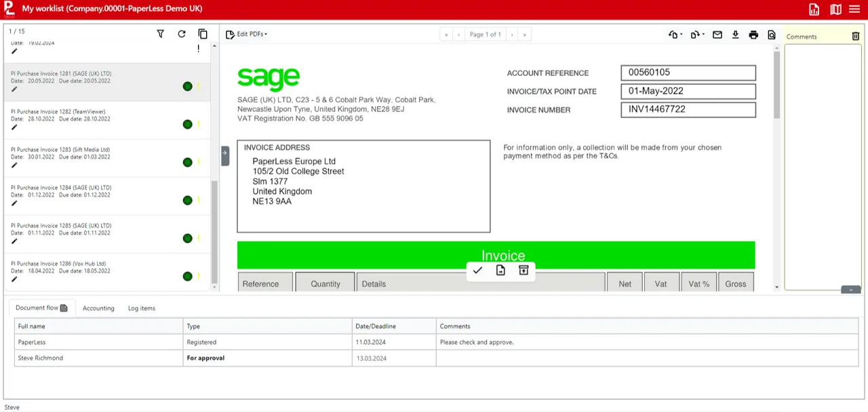This screenshot has width=868, height=412.
Task: Click the worklist vertical scrollbar
Action: [215, 232]
